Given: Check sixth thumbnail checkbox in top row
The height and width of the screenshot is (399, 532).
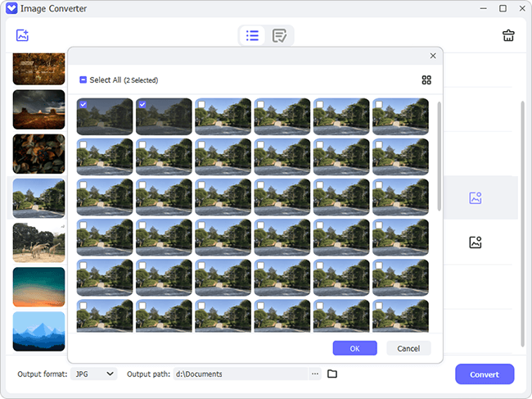Looking at the screenshot, I should pyautogui.click(x=379, y=105).
